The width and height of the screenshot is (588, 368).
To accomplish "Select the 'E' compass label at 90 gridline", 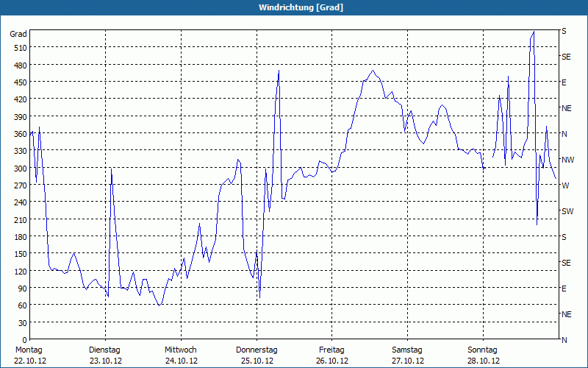I will point(564,289).
